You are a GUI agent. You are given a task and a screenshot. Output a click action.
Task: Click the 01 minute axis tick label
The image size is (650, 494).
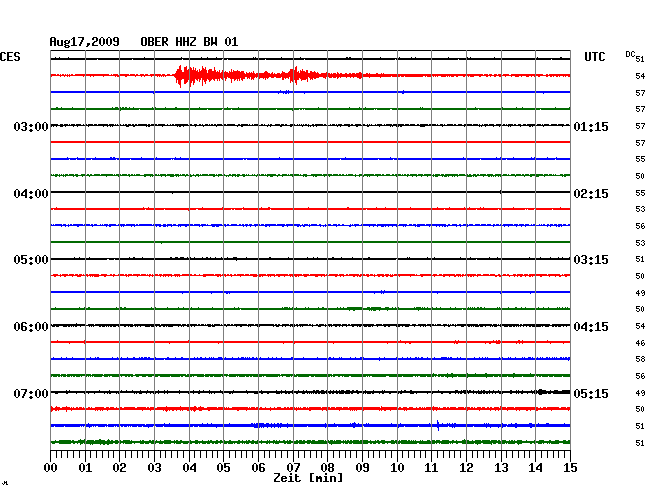[85, 468]
